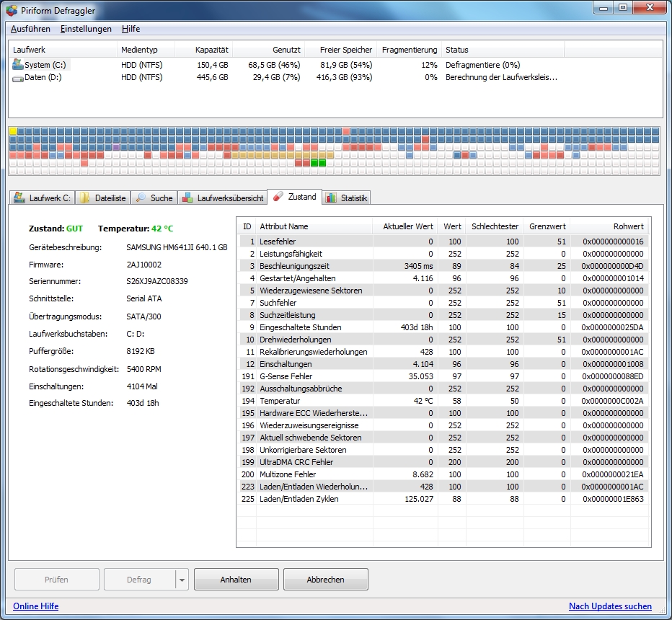Select the UltraDMA CRC Fehler row

[x=443, y=462]
